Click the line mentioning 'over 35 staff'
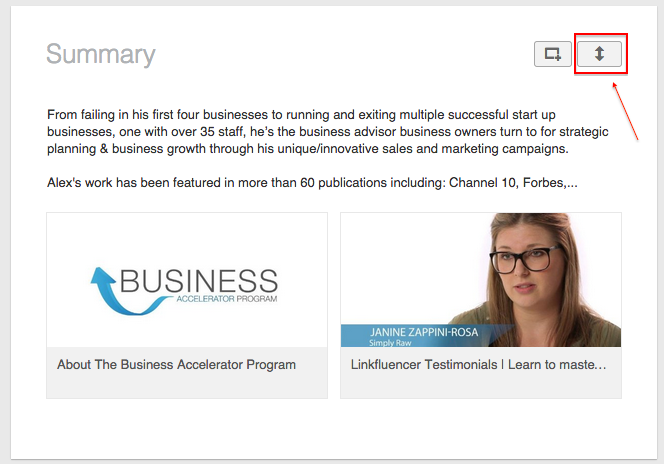This screenshot has height=464, width=664. click(328, 132)
